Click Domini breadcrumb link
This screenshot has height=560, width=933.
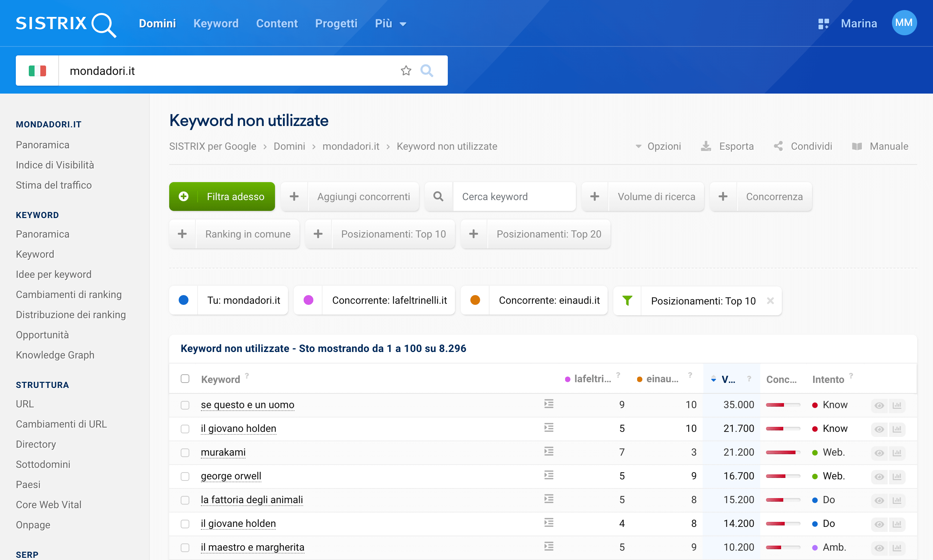click(x=289, y=146)
